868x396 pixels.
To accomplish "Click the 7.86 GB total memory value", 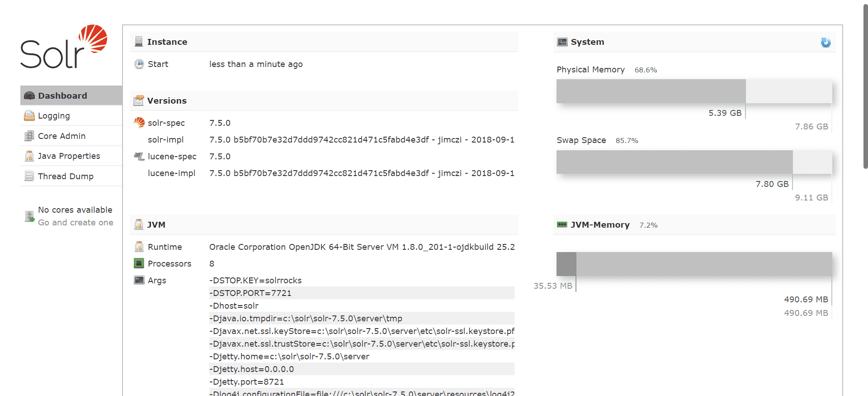I will pos(811,127).
